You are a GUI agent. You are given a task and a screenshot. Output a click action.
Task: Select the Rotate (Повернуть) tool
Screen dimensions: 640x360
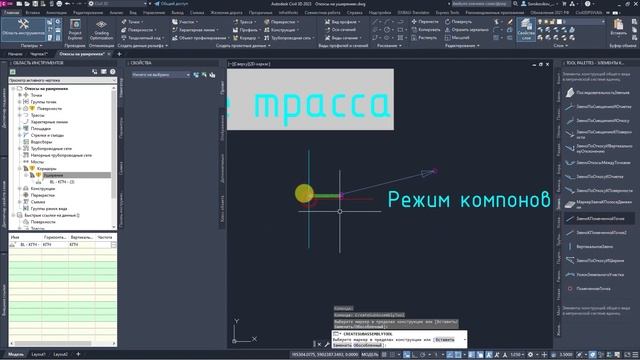click(458, 22)
